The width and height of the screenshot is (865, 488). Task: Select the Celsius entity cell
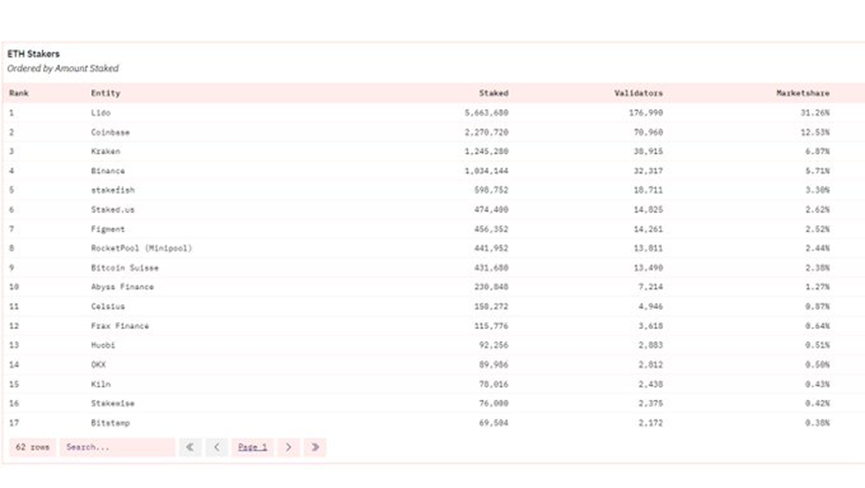pos(108,307)
